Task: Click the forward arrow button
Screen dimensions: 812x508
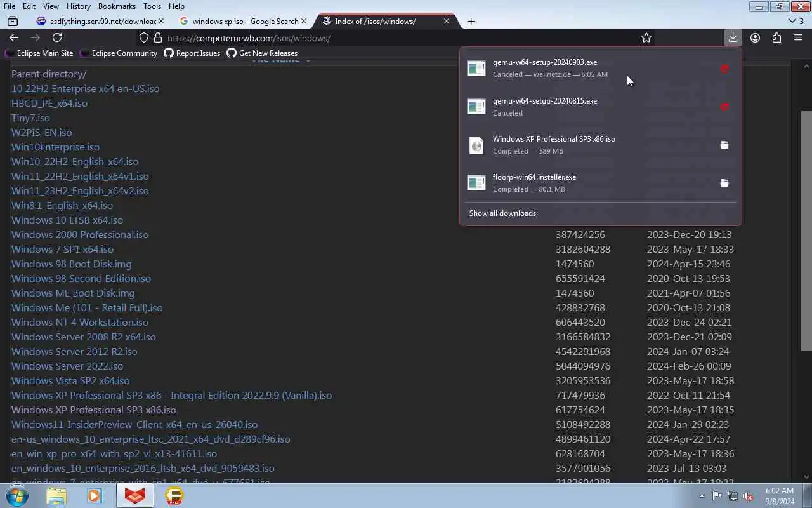Action: pyautogui.click(x=36, y=38)
